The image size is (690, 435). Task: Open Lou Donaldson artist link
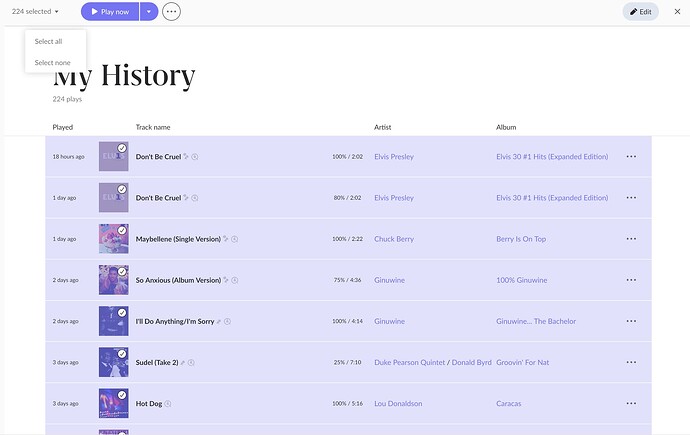tap(398, 403)
